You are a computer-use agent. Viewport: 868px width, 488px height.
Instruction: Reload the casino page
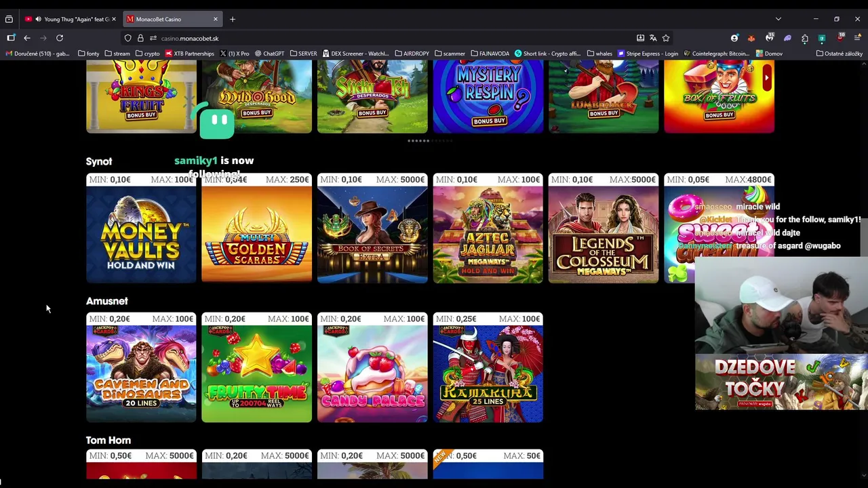[x=60, y=38]
